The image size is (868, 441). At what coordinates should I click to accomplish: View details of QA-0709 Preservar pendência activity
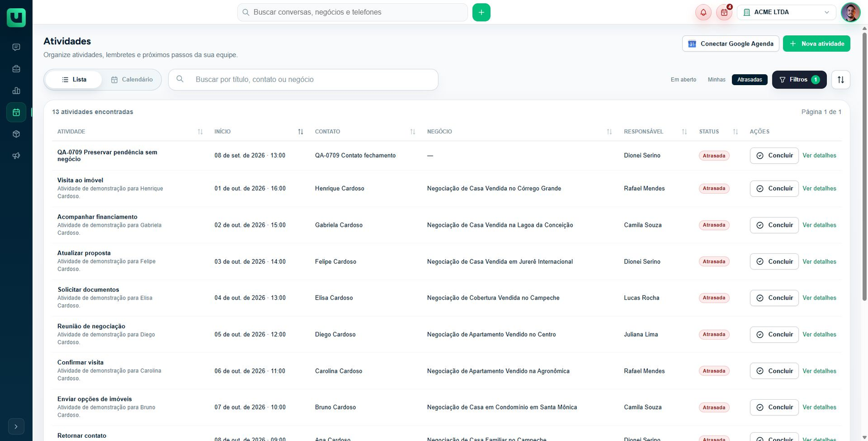(819, 156)
